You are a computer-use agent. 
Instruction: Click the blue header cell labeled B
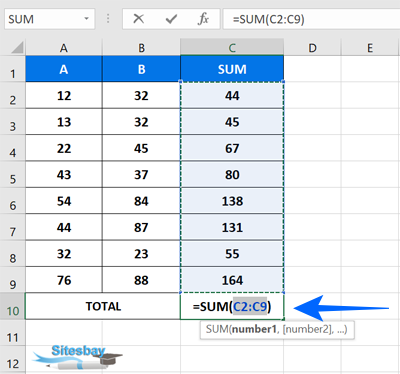pyautogui.click(x=141, y=69)
